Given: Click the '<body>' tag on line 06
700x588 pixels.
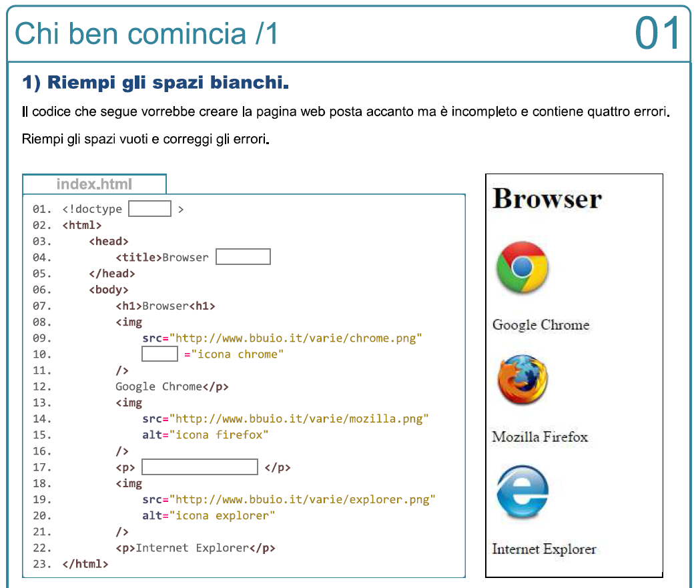Looking at the screenshot, I should coord(109,290).
